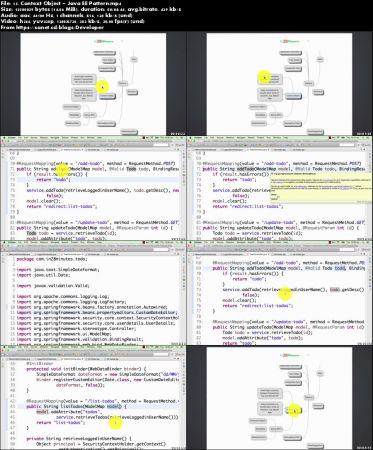Screen dimensions: 373x450
Task: Open code frame with highlighted return "todo" line
Action: (x=93, y=188)
